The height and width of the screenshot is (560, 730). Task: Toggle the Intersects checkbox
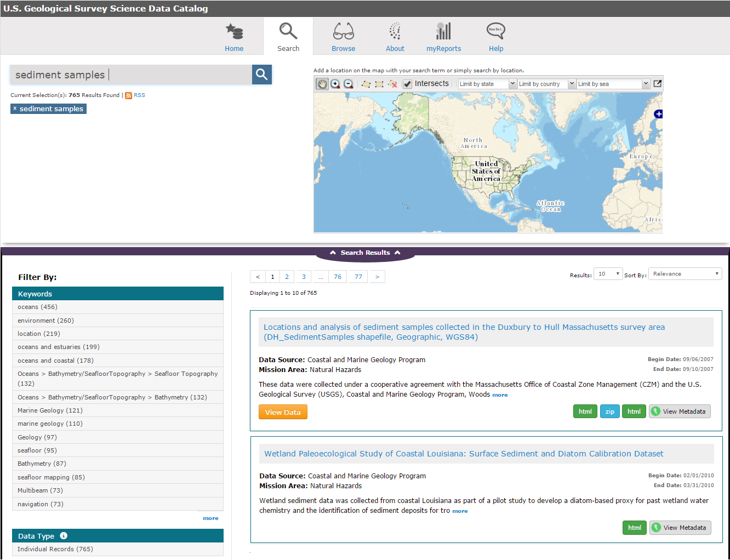pos(408,84)
